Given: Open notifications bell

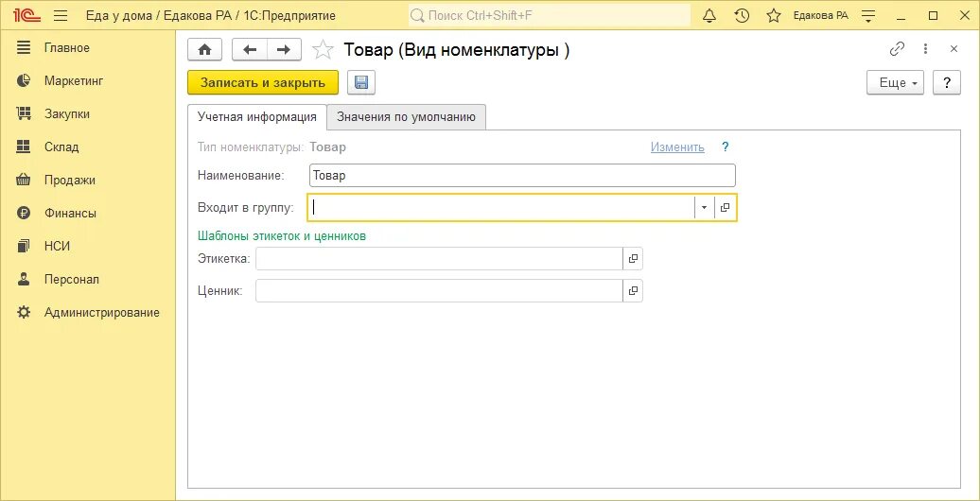Looking at the screenshot, I should [x=709, y=16].
